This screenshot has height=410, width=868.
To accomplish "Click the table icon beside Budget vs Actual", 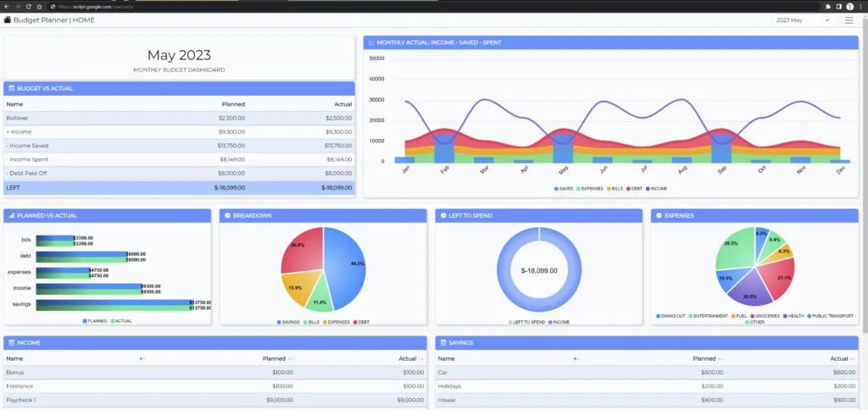I will [10, 88].
